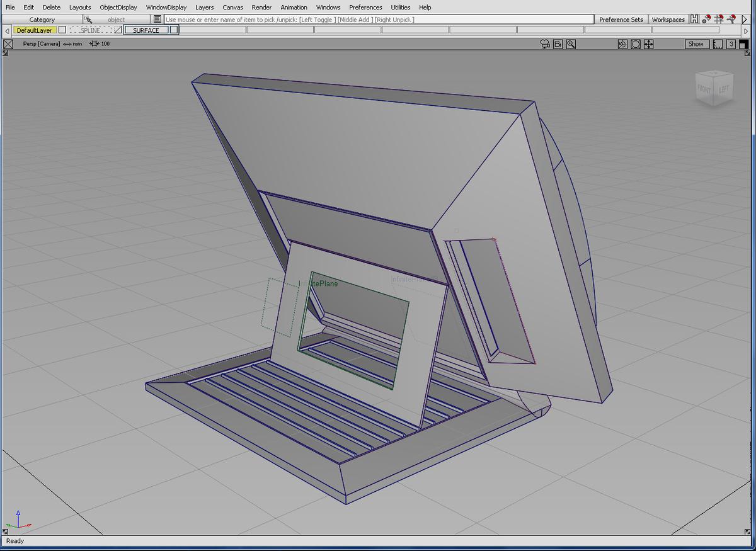Open the prompt history list icon
This screenshot has height=551, width=756.
tap(157, 20)
